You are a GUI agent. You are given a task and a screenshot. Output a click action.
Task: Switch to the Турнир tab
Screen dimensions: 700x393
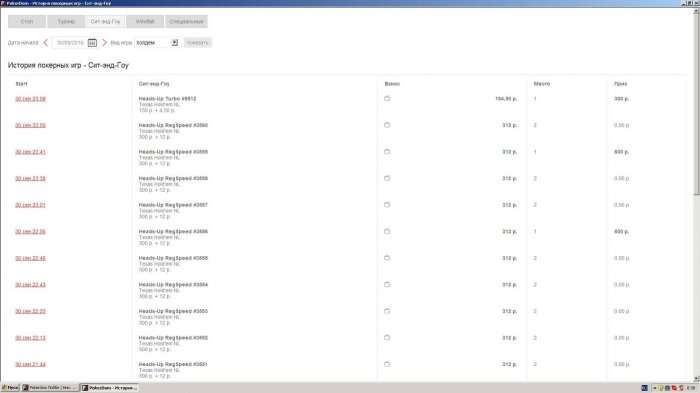66,21
